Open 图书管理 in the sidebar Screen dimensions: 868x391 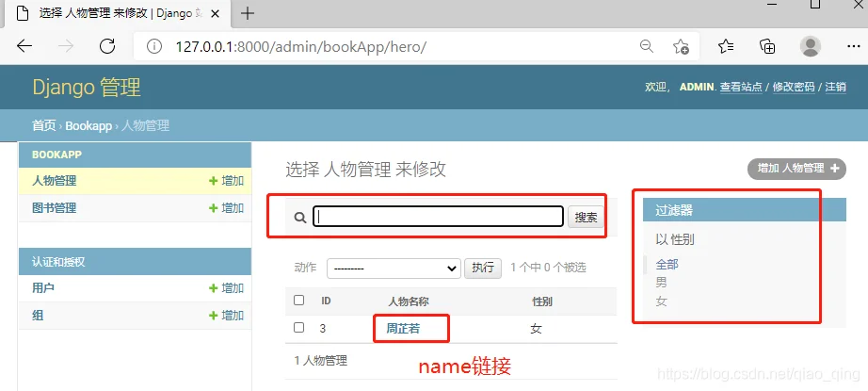pos(55,208)
